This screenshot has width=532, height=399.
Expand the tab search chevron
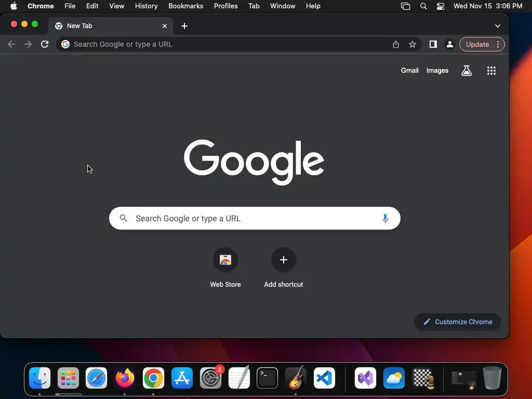click(x=497, y=26)
